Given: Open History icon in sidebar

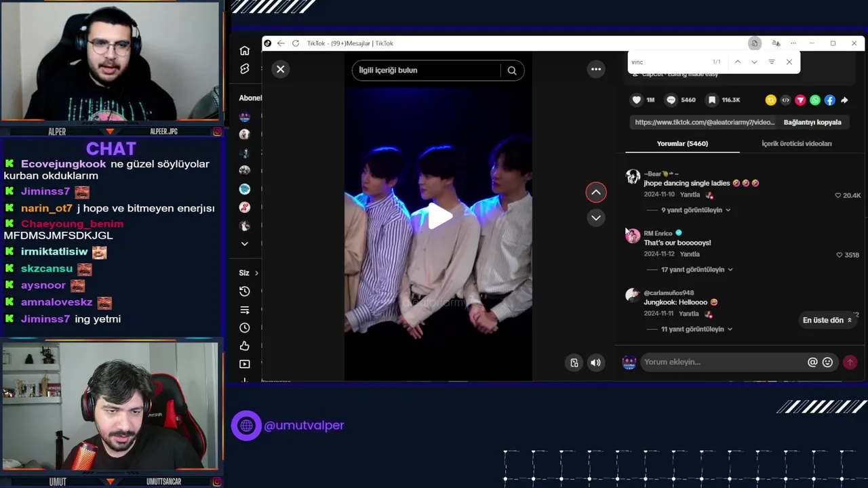Looking at the screenshot, I should click(x=245, y=291).
